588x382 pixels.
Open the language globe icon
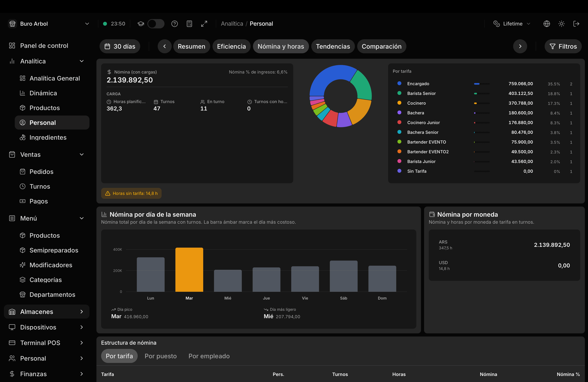(547, 24)
